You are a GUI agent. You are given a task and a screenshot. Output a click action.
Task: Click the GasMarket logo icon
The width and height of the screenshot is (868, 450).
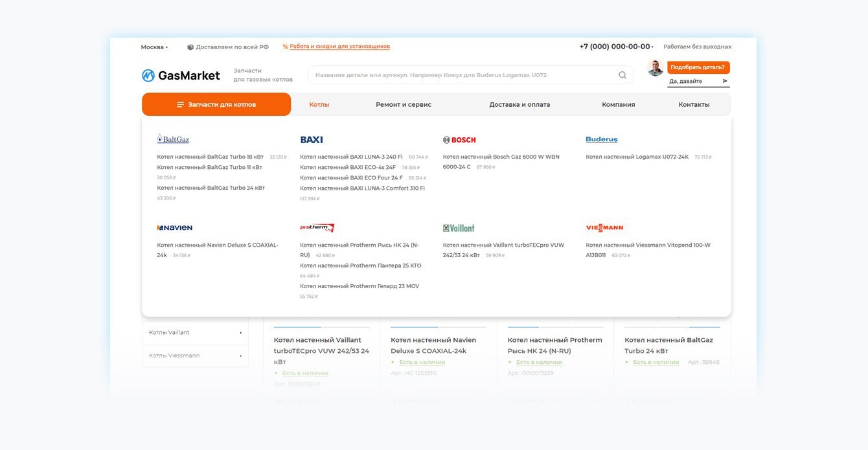pyautogui.click(x=148, y=76)
